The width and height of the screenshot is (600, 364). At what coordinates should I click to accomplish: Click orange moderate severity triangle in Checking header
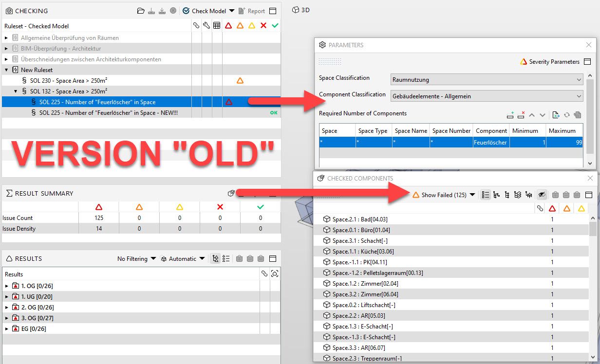240,26
